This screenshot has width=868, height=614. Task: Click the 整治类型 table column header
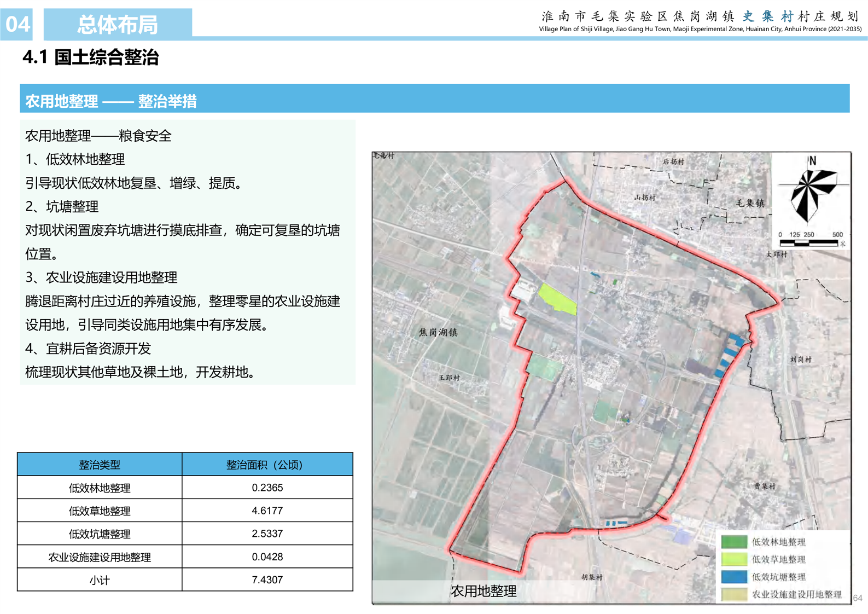(x=100, y=465)
